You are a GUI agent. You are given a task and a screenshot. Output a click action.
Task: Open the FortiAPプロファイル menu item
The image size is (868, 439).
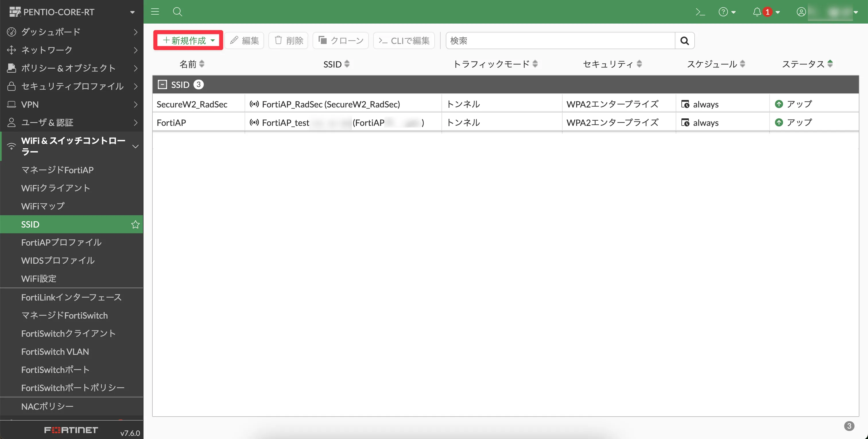pos(61,242)
